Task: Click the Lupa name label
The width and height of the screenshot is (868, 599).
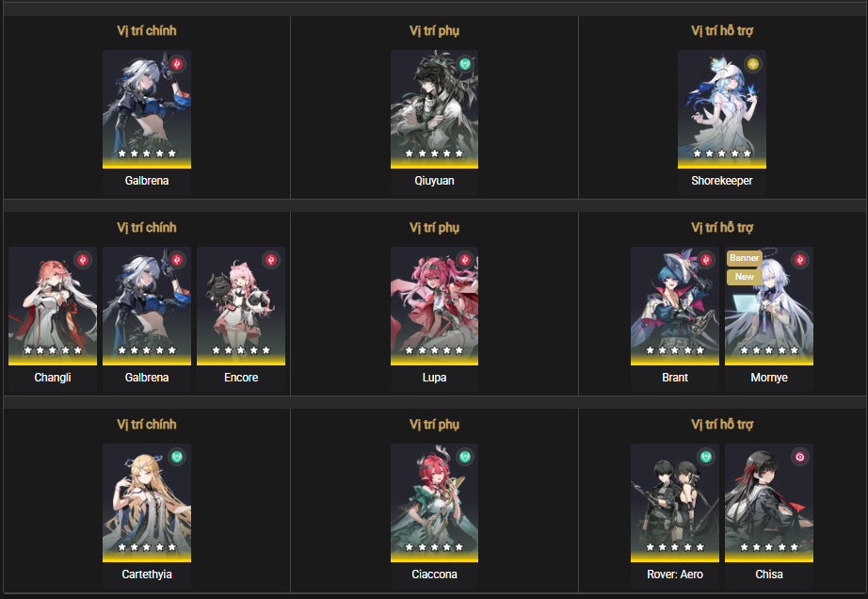Action: [x=435, y=377]
